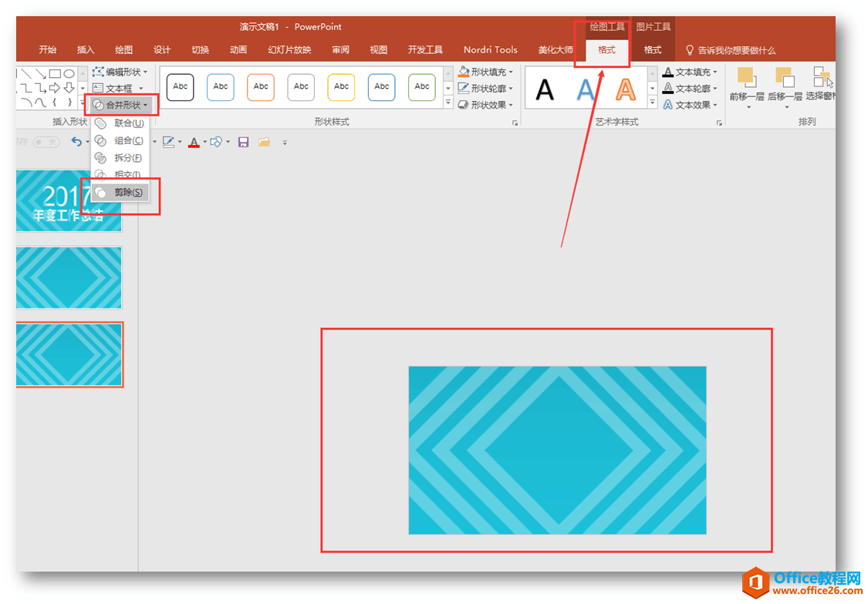Image resolution: width=868 pixels, height=604 pixels.
Task: Open the 编辑形状 dropdown
Action: [x=120, y=72]
